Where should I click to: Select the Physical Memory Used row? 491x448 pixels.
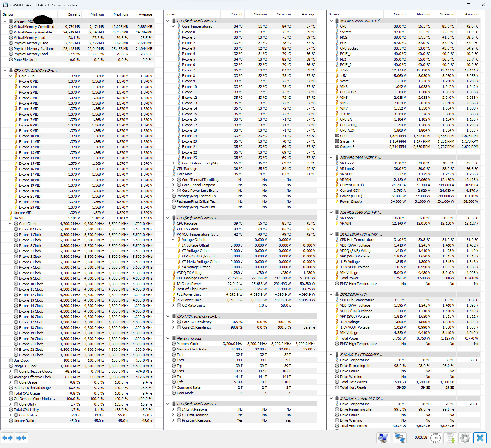[31, 43]
